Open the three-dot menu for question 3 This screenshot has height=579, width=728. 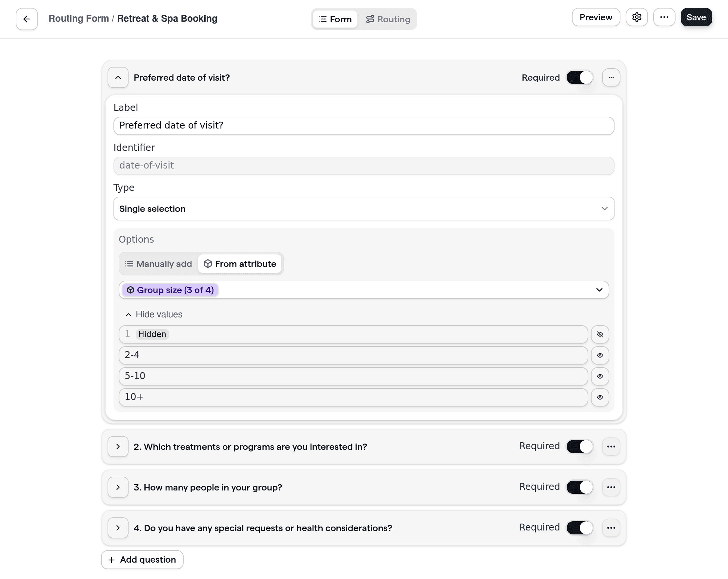click(611, 487)
